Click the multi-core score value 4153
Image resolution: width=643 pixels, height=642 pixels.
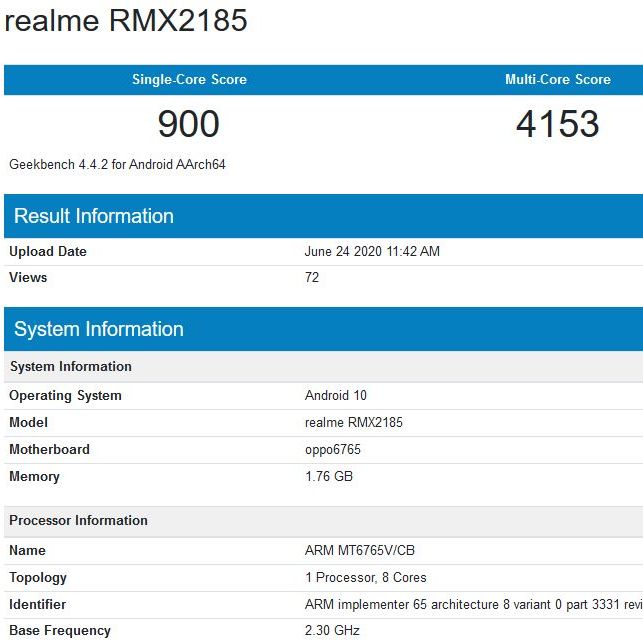pos(557,124)
